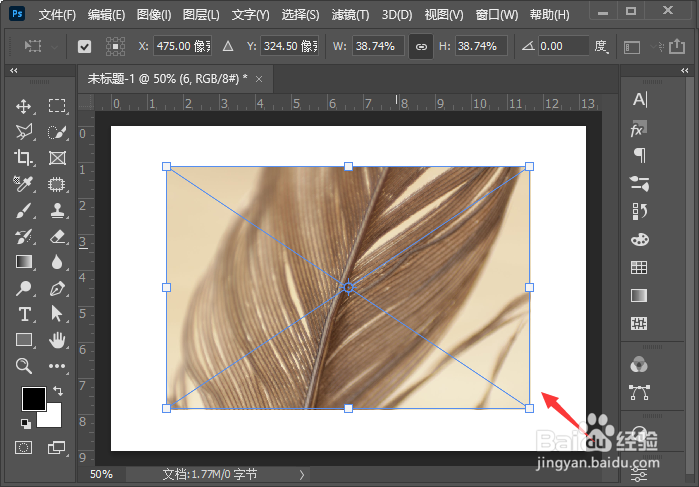
Task: Click the W width field 38.74%
Action: (x=378, y=46)
